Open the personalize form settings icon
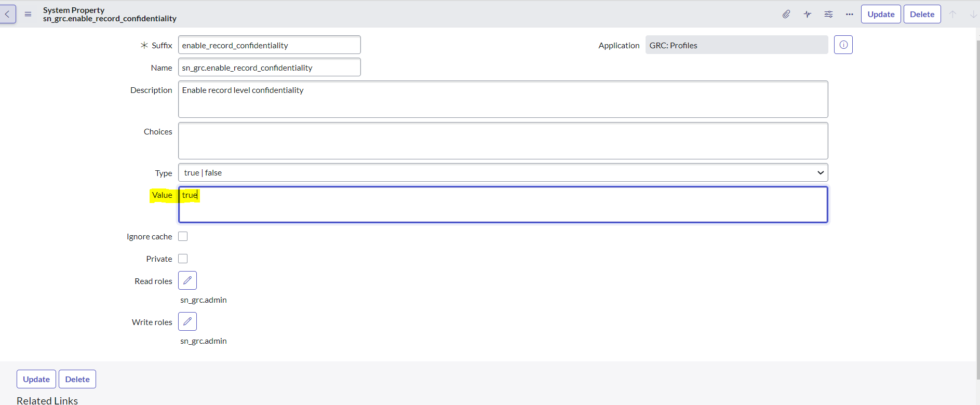The image size is (980, 405). [828, 14]
